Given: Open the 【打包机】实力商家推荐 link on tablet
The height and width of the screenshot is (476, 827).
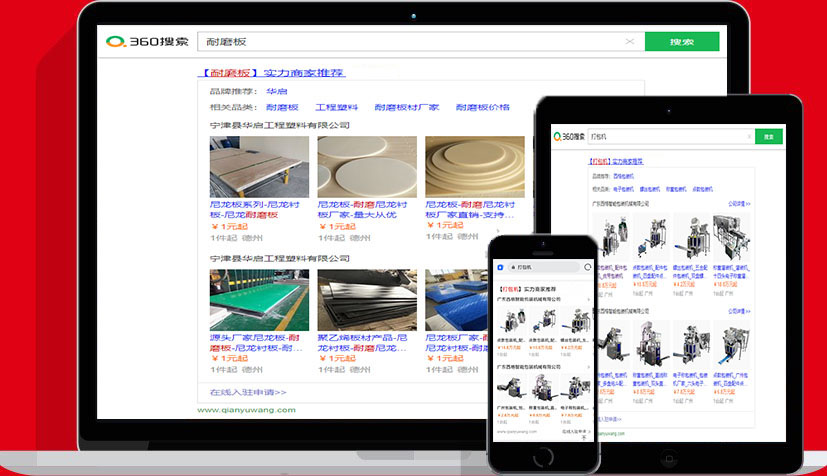Looking at the screenshot, I should 616,161.
